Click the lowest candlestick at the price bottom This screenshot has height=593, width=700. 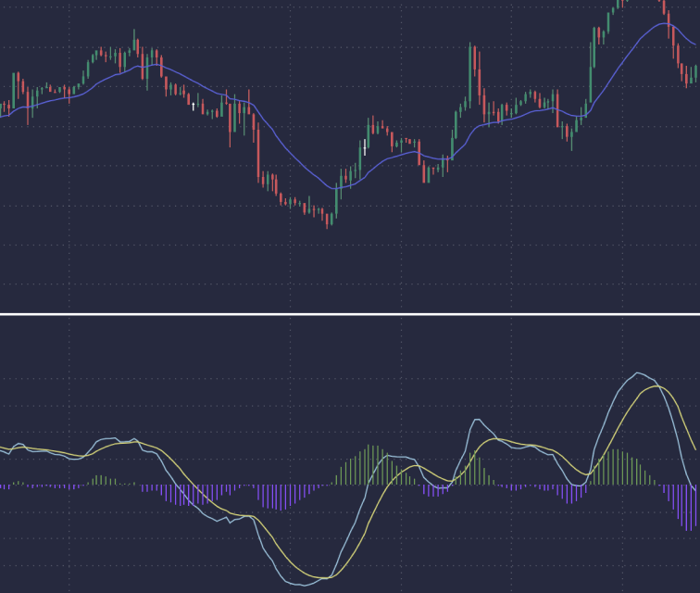[329, 220]
